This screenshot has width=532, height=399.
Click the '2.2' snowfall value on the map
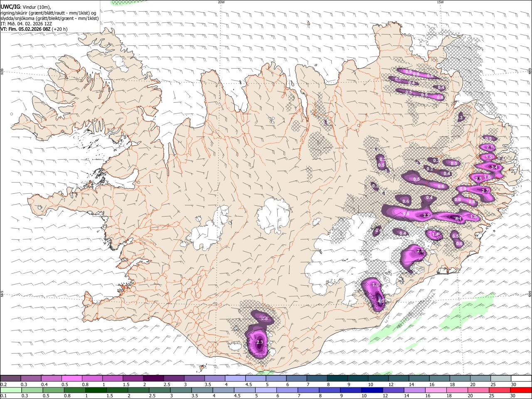[426, 216]
